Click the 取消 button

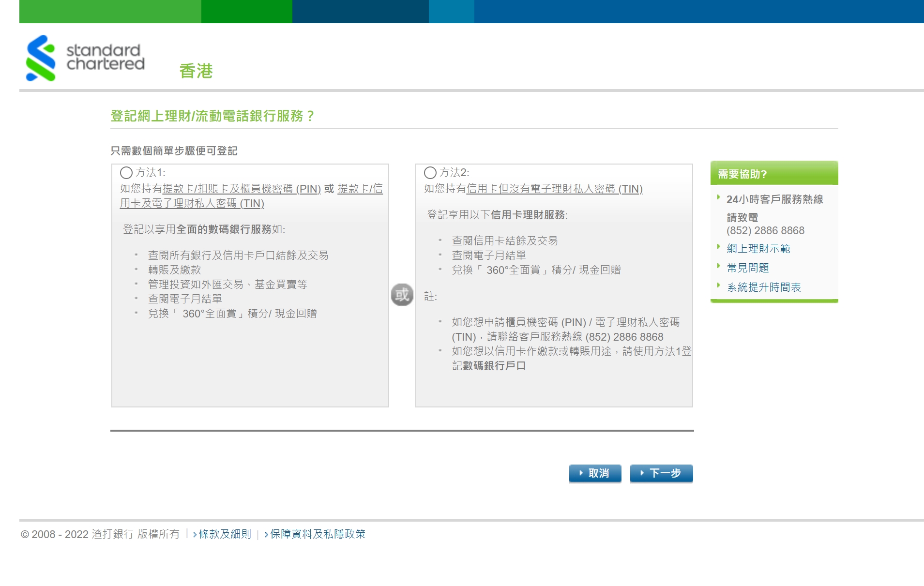pos(595,473)
